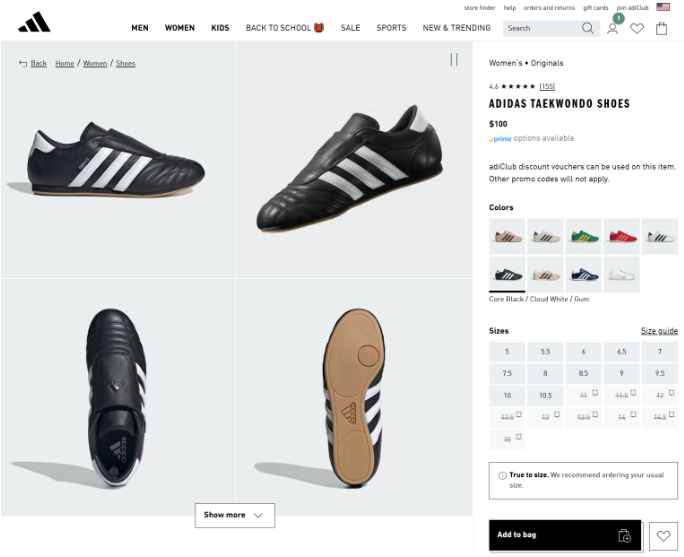Click the search magnifier icon
684x557 pixels.
[x=588, y=28]
